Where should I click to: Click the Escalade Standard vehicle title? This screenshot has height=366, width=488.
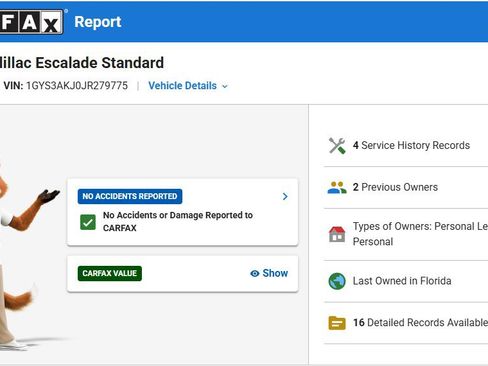click(x=82, y=63)
